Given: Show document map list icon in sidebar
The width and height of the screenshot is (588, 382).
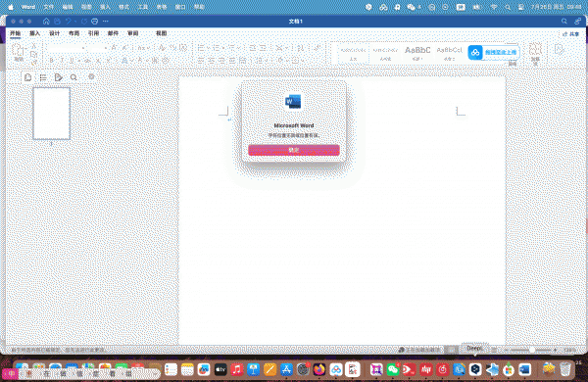Looking at the screenshot, I should [43, 77].
